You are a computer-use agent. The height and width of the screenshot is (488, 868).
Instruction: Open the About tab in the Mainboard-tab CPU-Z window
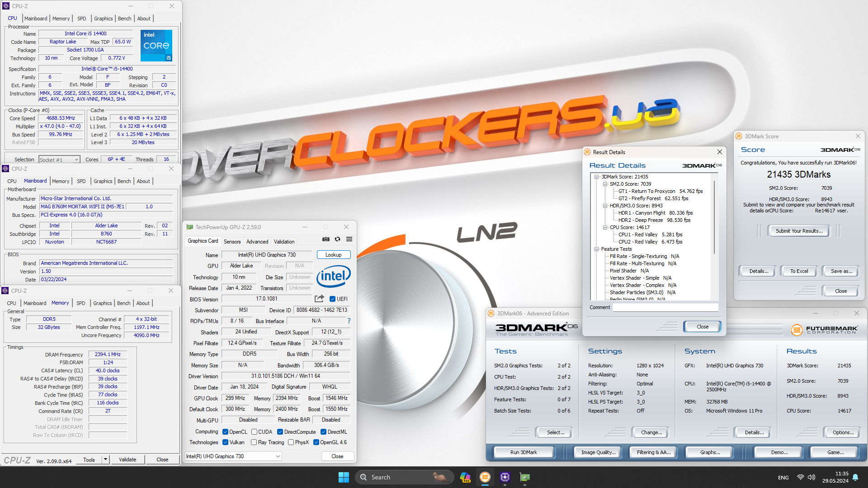[x=143, y=181]
